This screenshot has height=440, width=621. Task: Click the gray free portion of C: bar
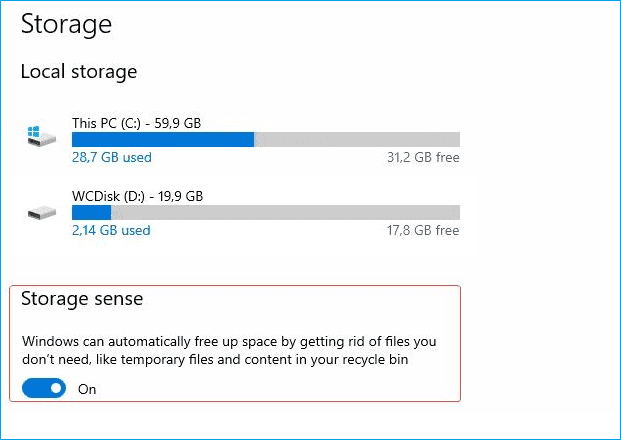356,139
